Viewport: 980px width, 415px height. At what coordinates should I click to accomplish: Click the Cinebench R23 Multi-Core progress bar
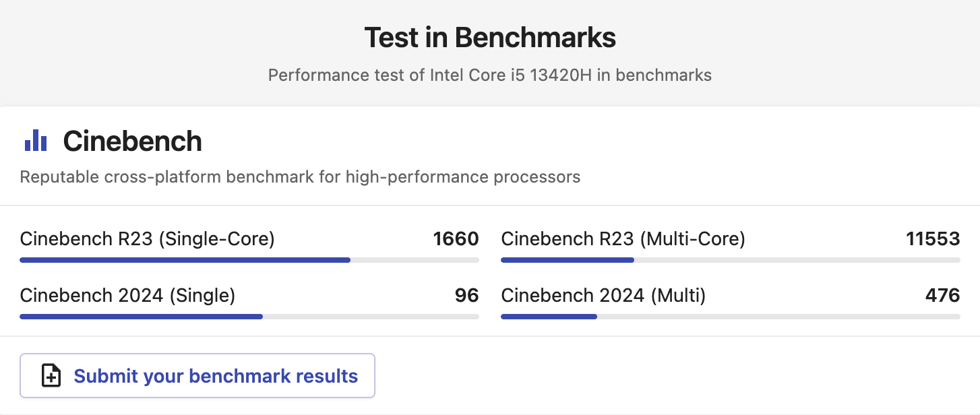coord(731,260)
